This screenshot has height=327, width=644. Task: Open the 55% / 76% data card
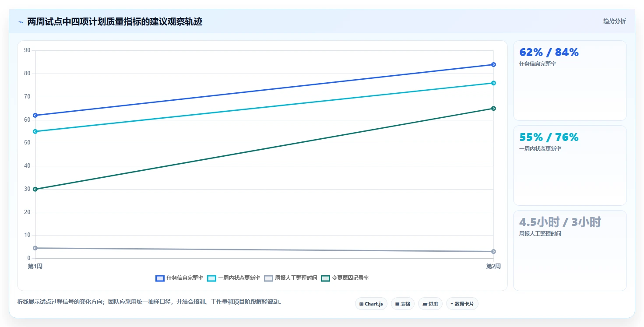click(570, 165)
